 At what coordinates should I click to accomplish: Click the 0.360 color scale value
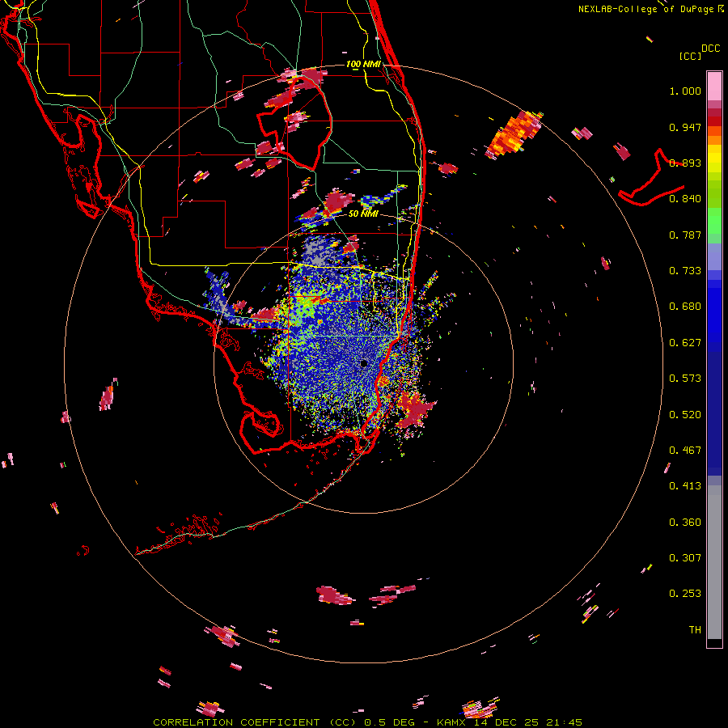(685, 523)
